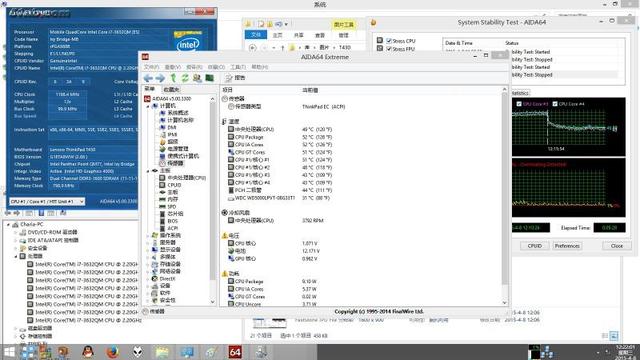Open the Windows Start button

[x=9, y=352]
